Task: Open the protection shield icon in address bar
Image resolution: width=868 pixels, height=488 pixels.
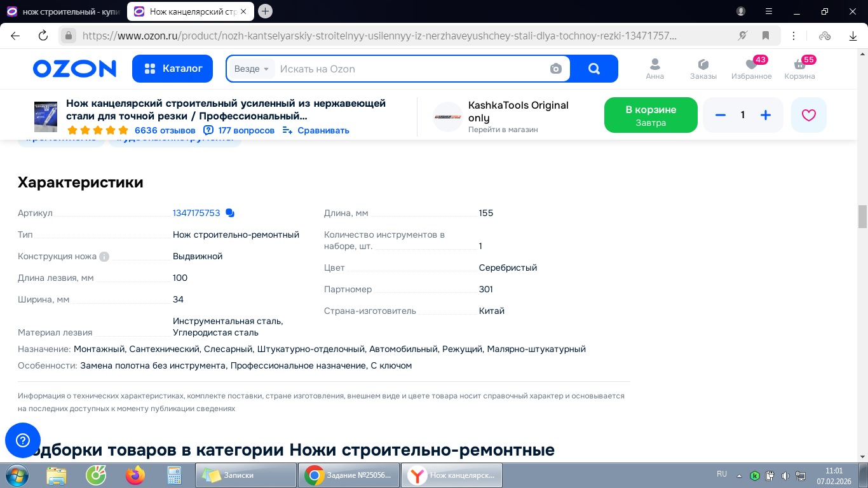Action: 743,36
